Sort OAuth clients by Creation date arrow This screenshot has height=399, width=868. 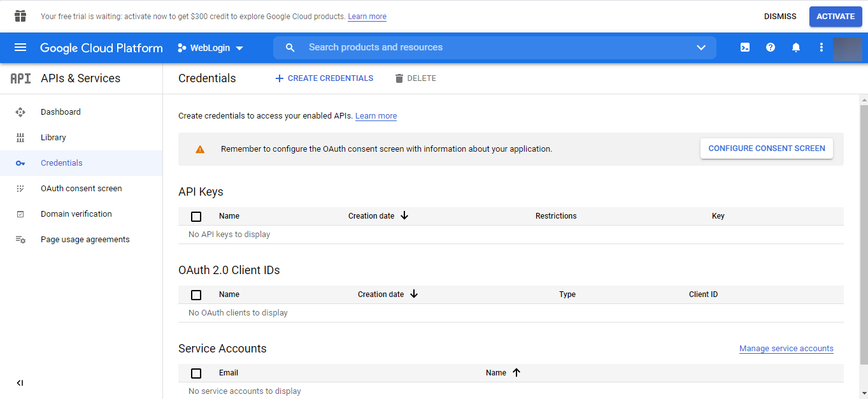[414, 294]
